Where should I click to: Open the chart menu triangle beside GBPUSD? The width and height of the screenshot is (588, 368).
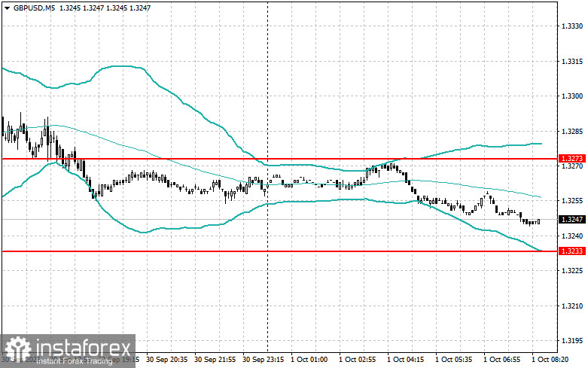click(7, 8)
